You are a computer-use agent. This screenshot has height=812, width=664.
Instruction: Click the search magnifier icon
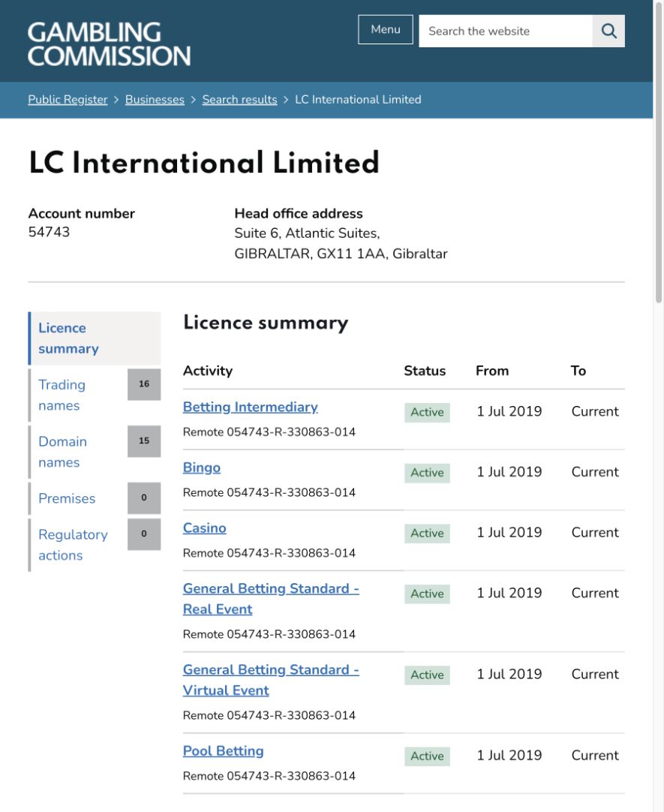point(608,31)
